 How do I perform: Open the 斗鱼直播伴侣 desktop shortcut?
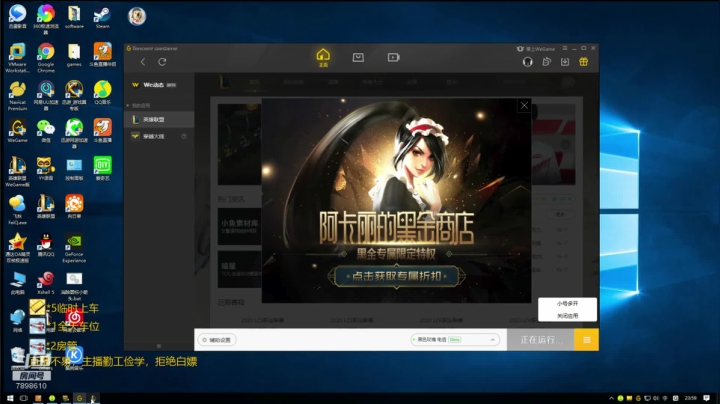pyautogui.click(x=102, y=55)
